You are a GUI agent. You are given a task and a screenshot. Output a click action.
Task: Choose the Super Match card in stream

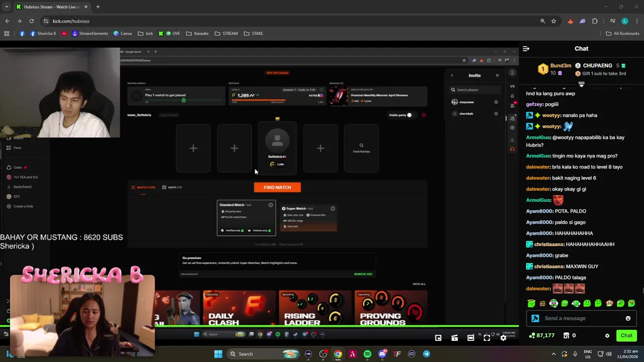click(x=308, y=218)
